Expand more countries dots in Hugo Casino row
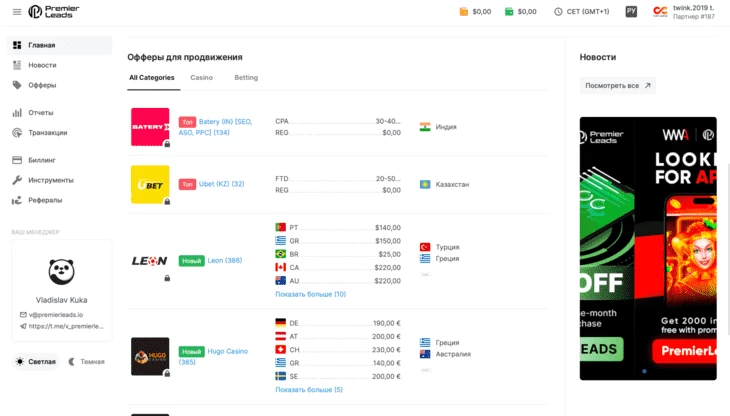Viewport: 730px width, 416px height. point(425,370)
